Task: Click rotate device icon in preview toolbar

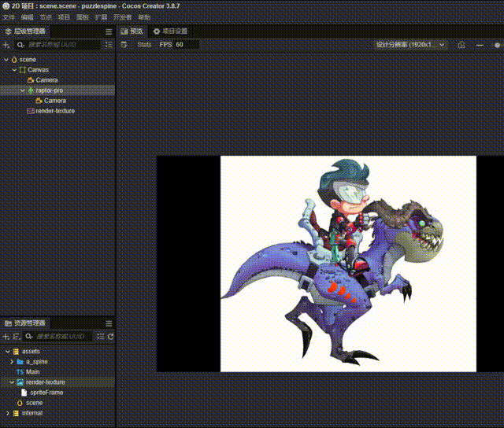Action: (x=124, y=45)
